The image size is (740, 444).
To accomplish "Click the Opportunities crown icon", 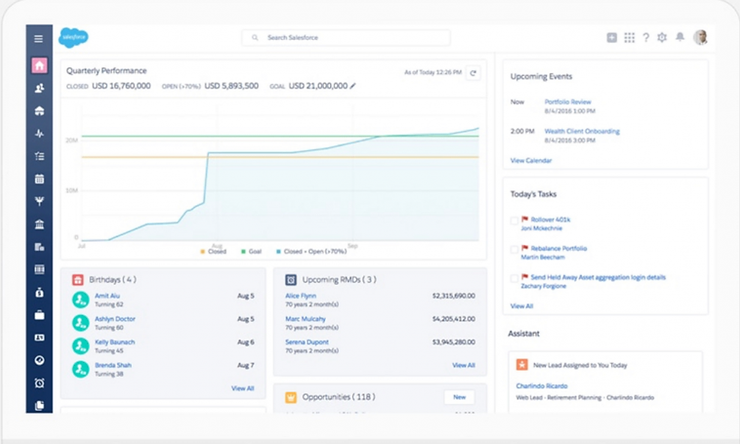I will 291,397.
